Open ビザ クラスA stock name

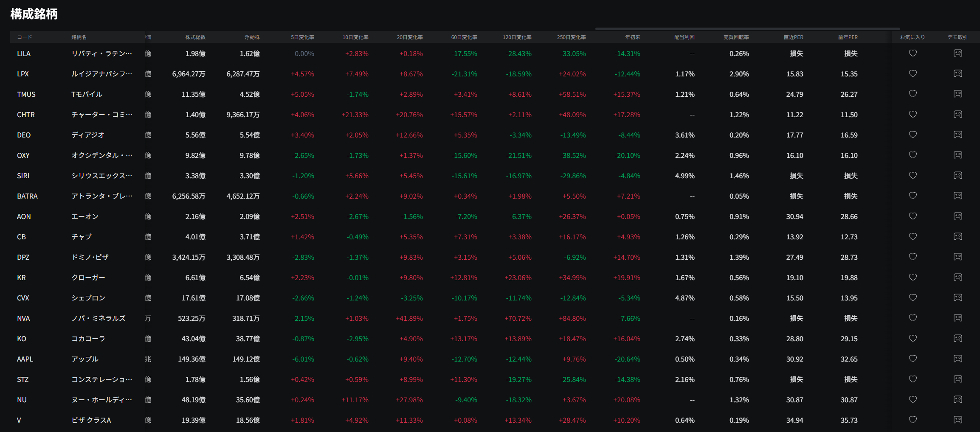pyautogui.click(x=91, y=420)
